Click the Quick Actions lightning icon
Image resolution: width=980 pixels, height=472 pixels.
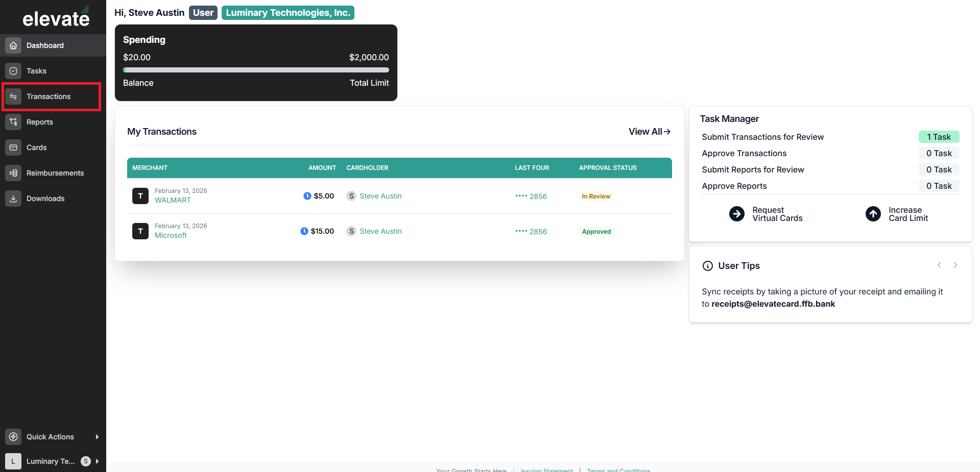(x=13, y=437)
